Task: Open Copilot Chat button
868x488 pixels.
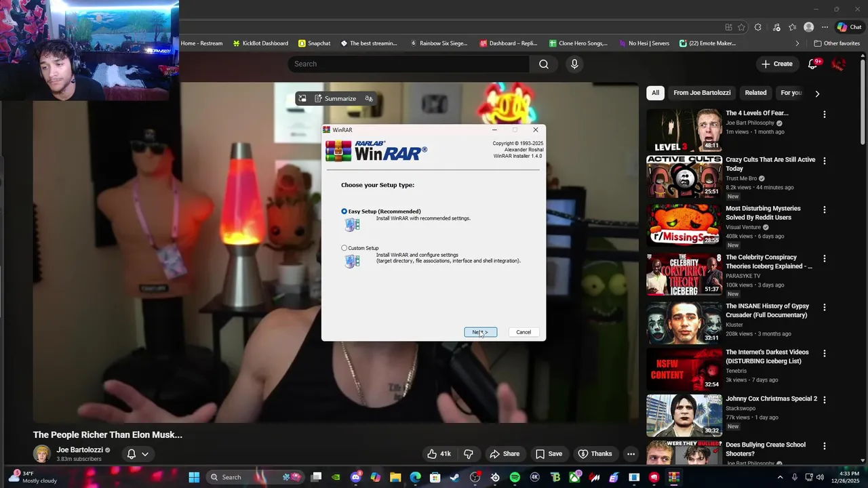Action: (849, 27)
